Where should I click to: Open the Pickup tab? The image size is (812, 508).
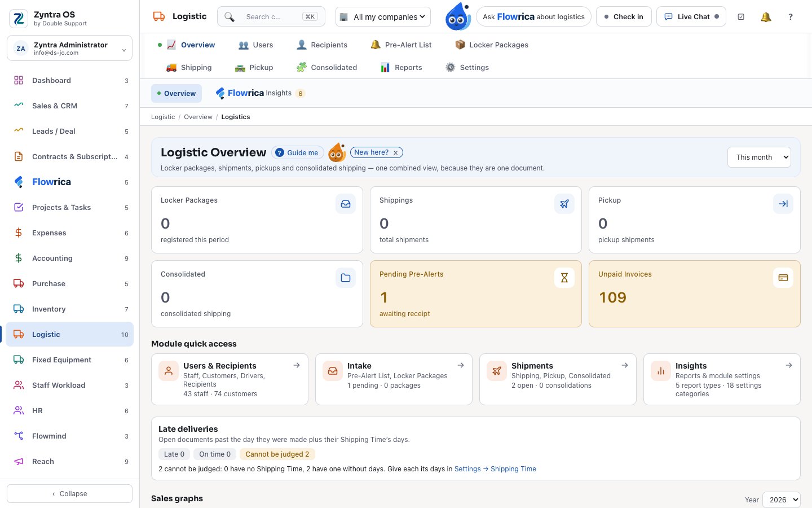click(x=254, y=67)
